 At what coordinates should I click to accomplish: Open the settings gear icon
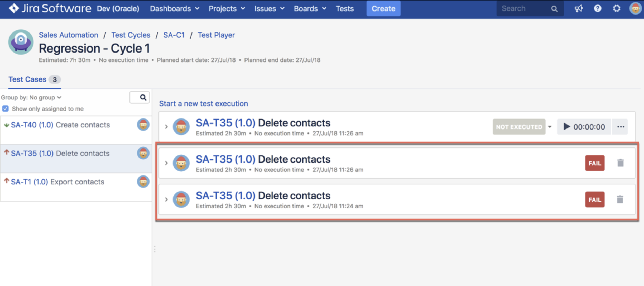coord(617,9)
